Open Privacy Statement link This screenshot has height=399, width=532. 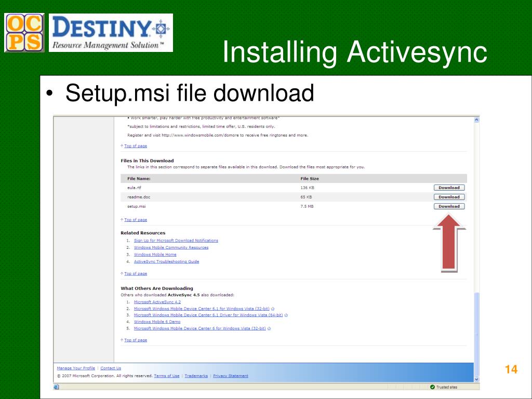[x=230, y=376]
